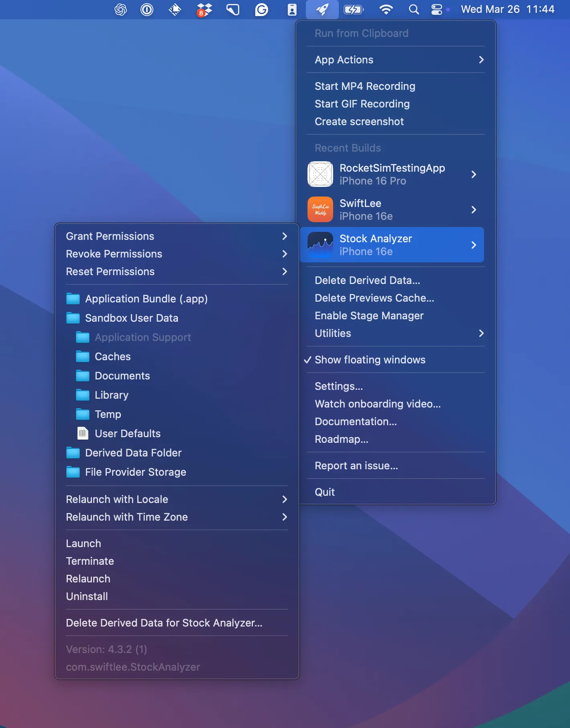The width and height of the screenshot is (570, 728).
Task: Expand the Grant Permissions submenu
Action: tap(285, 236)
